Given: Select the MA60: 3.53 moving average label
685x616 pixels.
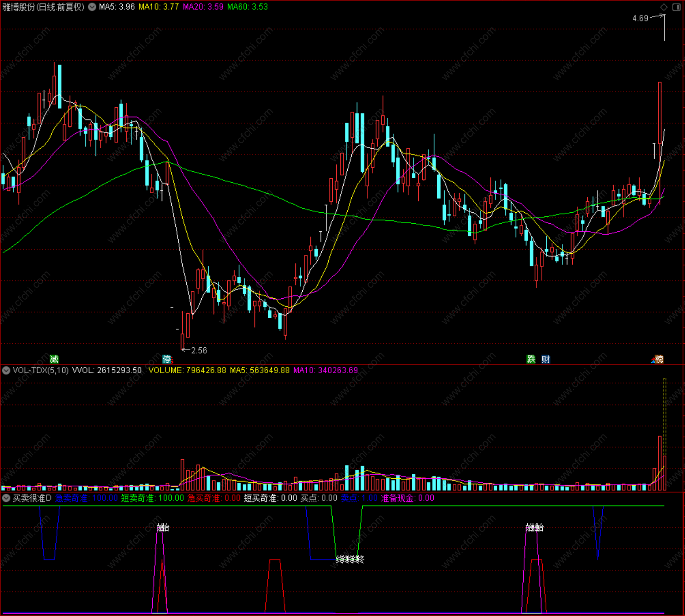Looking at the screenshot, I should (248, 7).
